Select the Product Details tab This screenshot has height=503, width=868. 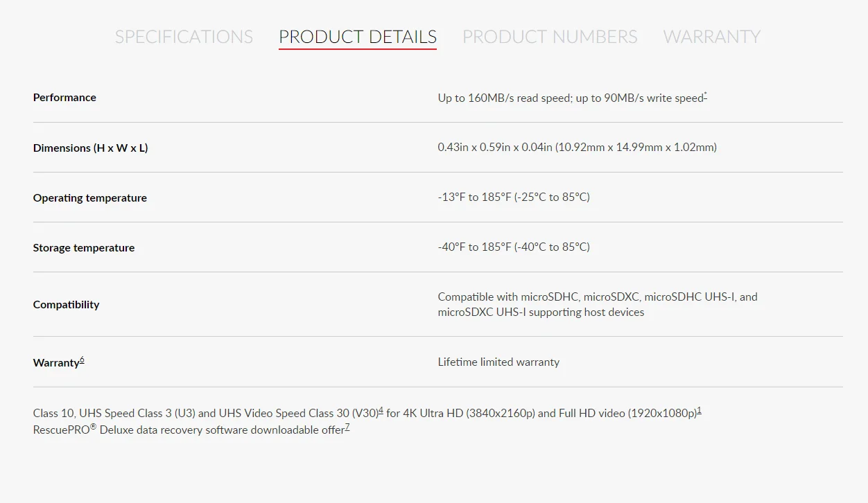(x=358, y=37)
